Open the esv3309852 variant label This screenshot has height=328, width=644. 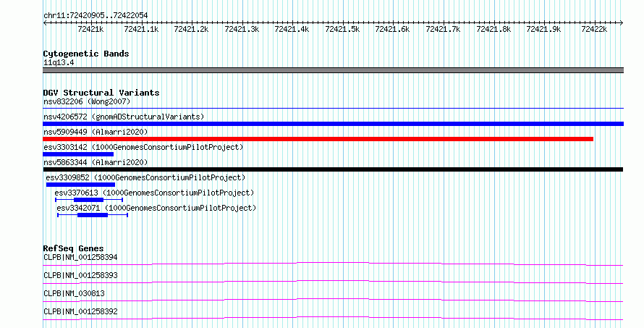click(145, 177)
